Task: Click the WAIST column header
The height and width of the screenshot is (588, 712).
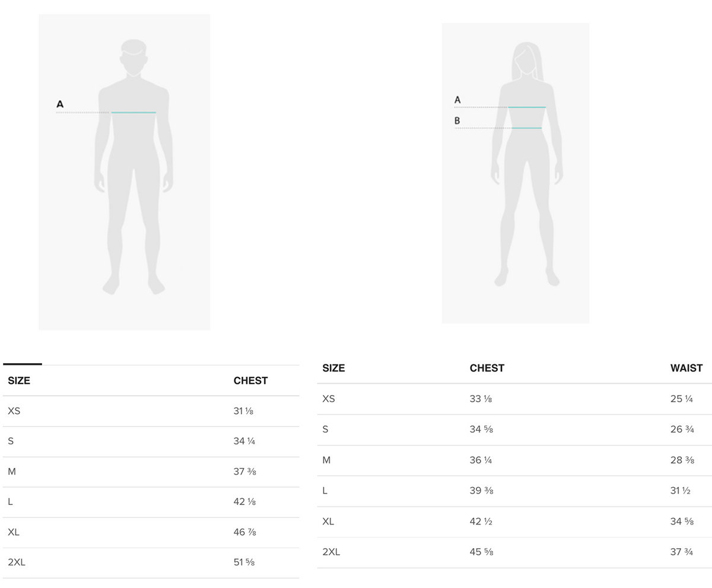Action: 686,368
